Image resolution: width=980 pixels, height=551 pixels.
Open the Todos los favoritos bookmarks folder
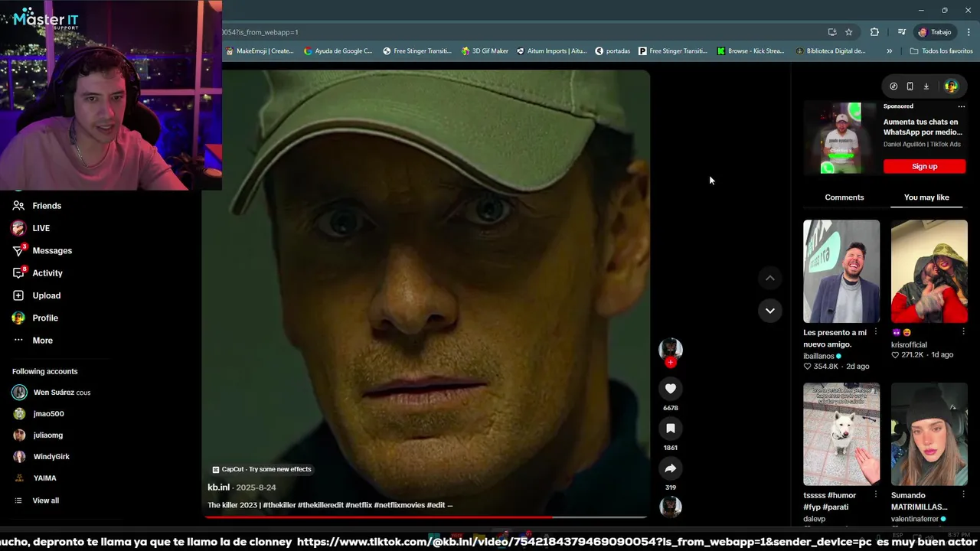point(941,51)
